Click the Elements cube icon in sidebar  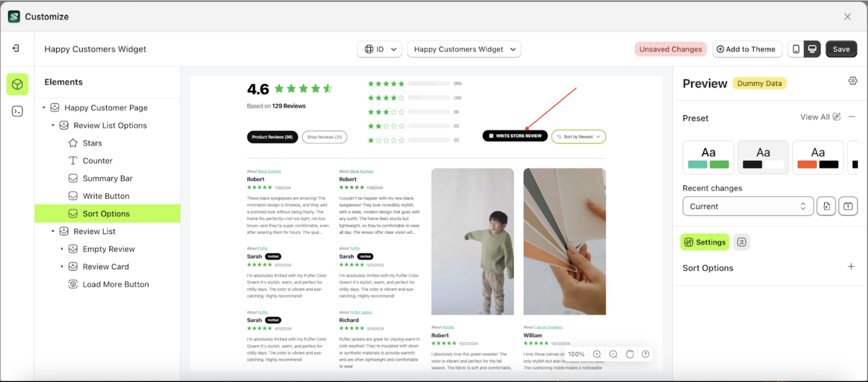(x=17, y=85)
